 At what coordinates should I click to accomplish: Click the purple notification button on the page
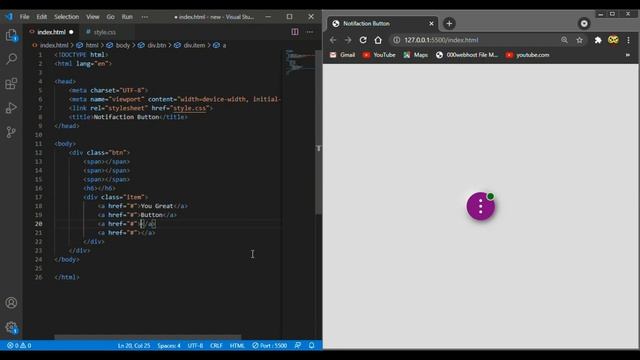click(x=481, y=206)
